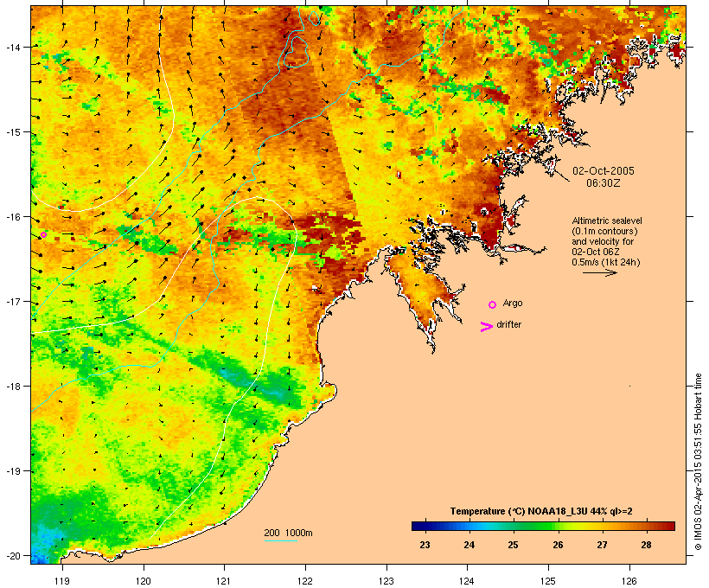Viewport: 709px width, 588px height.
Task: Click the latitude axis label -17
Action: 13,302
